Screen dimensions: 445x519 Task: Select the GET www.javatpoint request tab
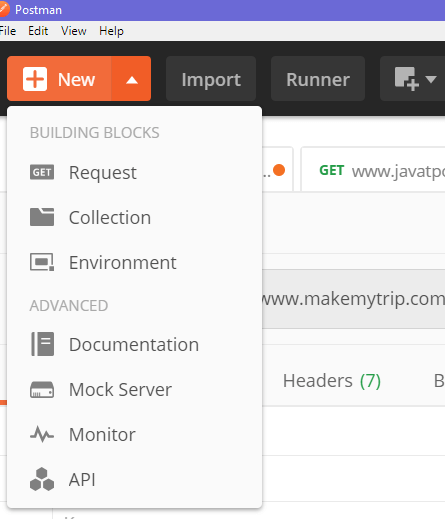373,170
